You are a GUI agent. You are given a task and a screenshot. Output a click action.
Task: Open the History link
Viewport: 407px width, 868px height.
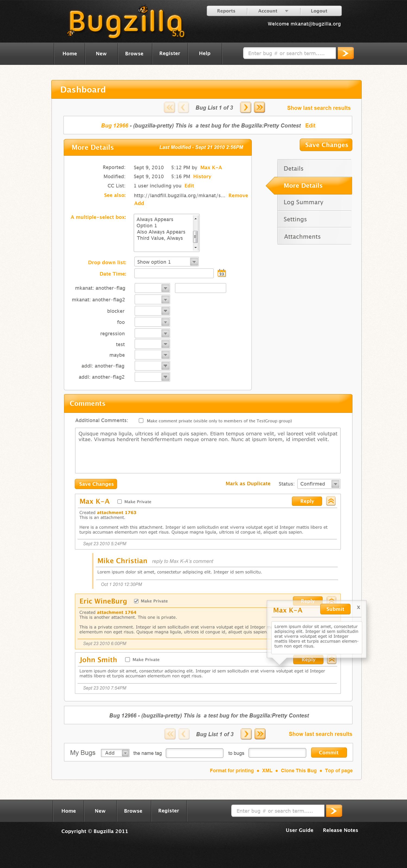(202, 177)
